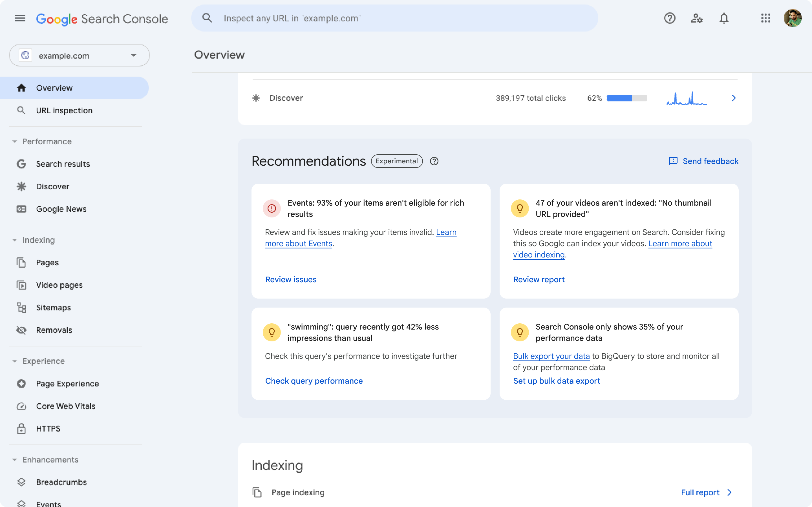Click the notifications bell icon
The width and height of the screenshot is (812, 507).
pyautogui.click(x=724, y=18)
